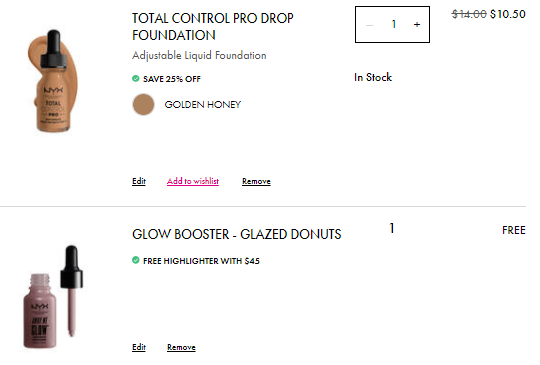Edit the Total Control Pro Drop Foundation item
The height and width of the screenshot is (365, 540).
pyautogui.click(x=139, y=181)
